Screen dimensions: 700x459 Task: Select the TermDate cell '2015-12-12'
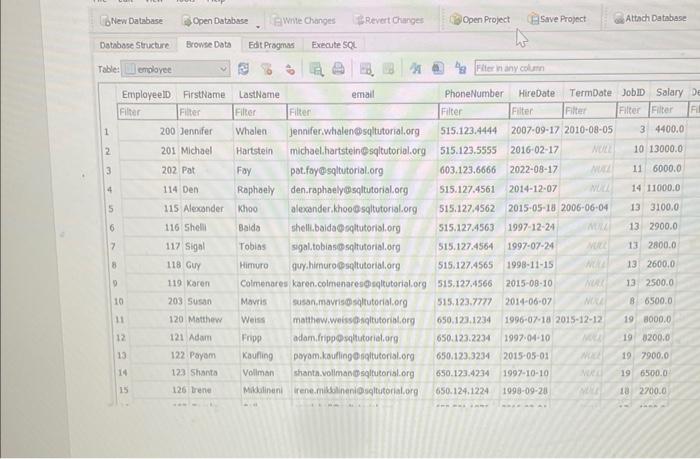coord(579,320)
